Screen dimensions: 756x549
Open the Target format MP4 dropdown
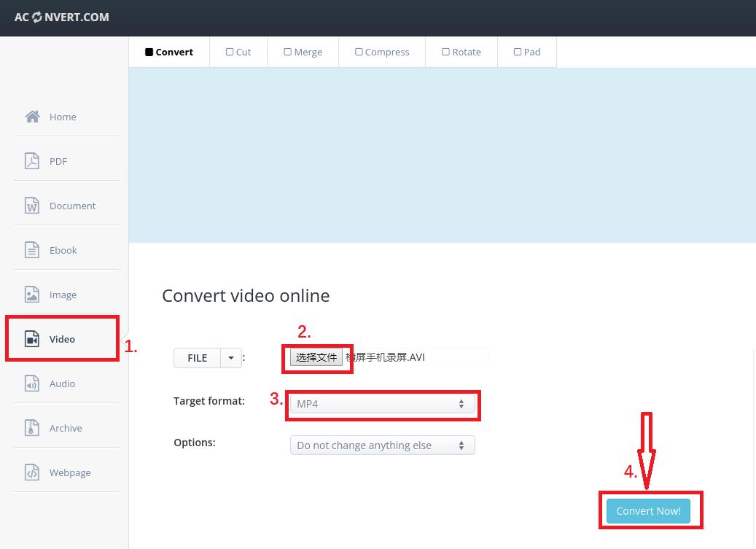(x=382, y=404)
